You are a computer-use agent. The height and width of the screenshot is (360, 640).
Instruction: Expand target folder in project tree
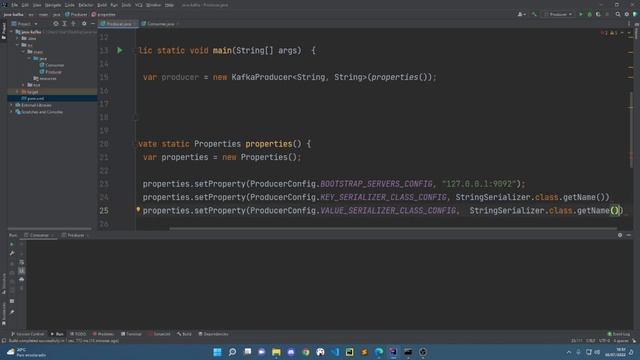18,92
